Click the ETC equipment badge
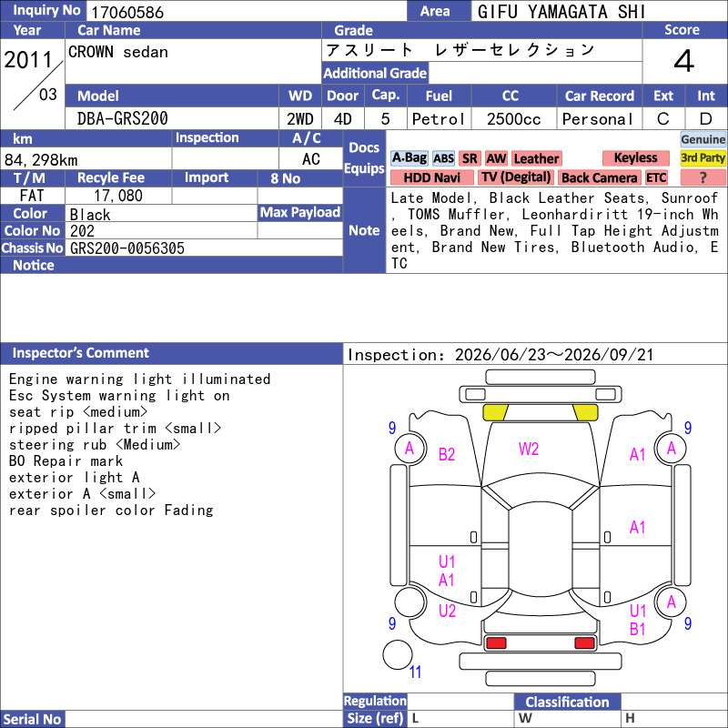 [656, 177]
